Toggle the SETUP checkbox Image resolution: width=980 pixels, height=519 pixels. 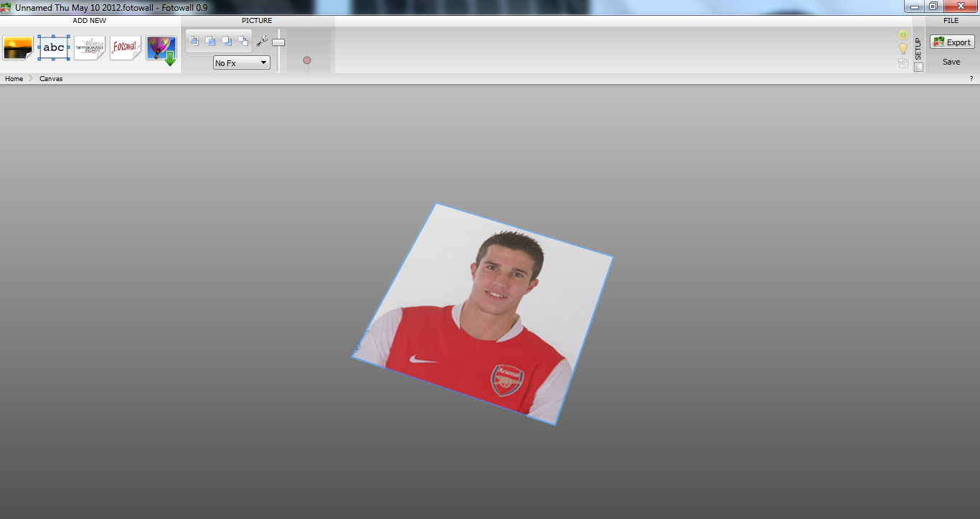[918, 67]
